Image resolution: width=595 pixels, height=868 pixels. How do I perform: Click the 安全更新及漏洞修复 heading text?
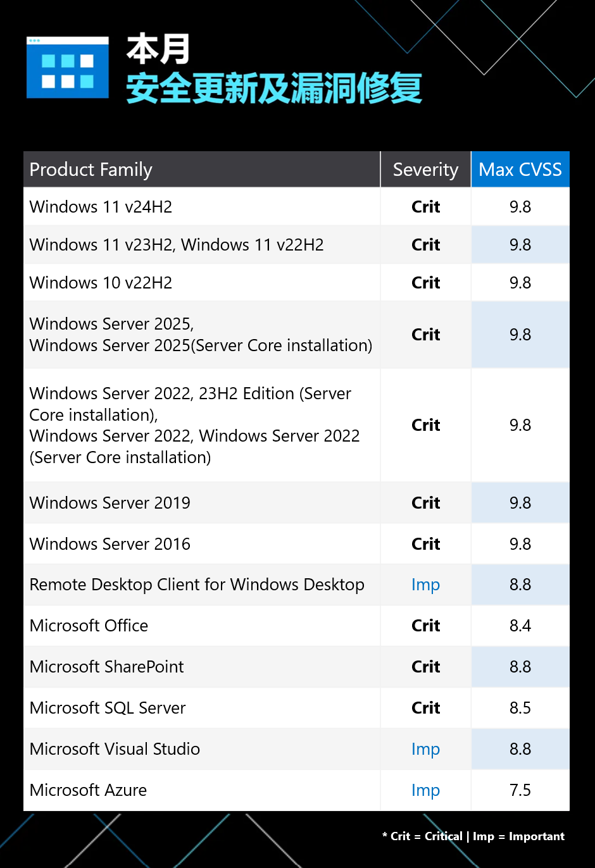tap(274, 89)
